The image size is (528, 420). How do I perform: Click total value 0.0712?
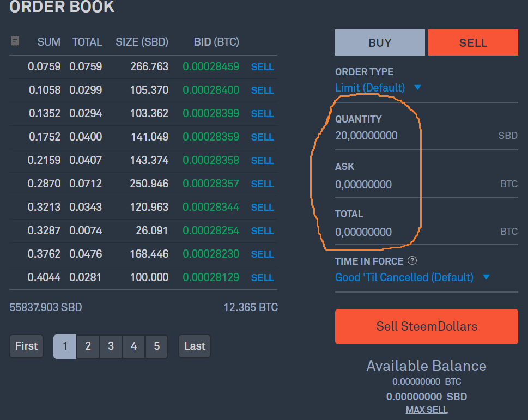pos(86,184)
